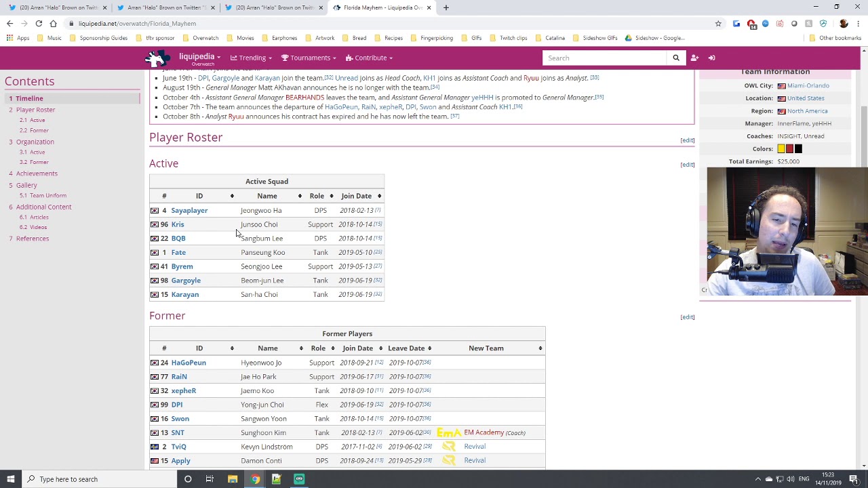Switch to the Florida Mayhem - Liquipedia tab
The height and width of the screenshot is (488, 868).
pos(382,7)
